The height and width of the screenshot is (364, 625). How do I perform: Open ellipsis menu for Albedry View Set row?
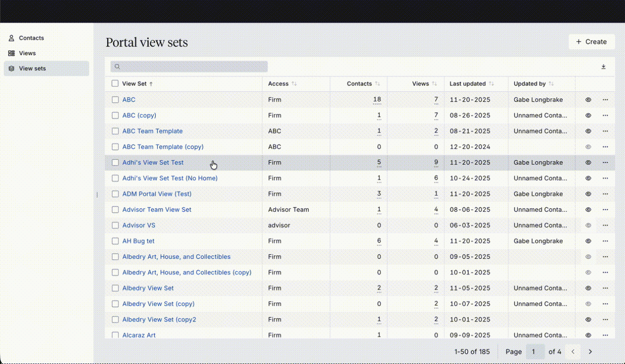pyautogui.click(x=605, y=288)
